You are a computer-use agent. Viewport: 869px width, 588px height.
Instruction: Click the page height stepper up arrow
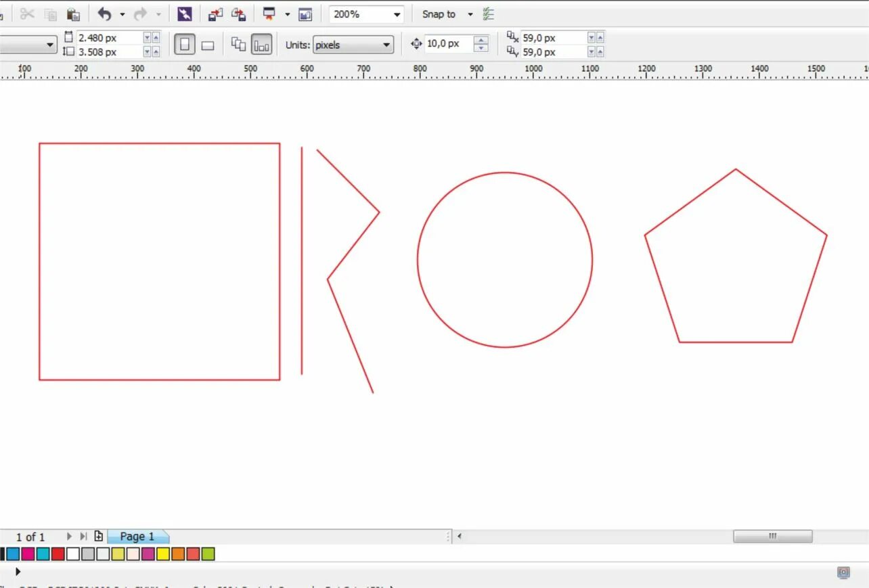tap(156, 52)
